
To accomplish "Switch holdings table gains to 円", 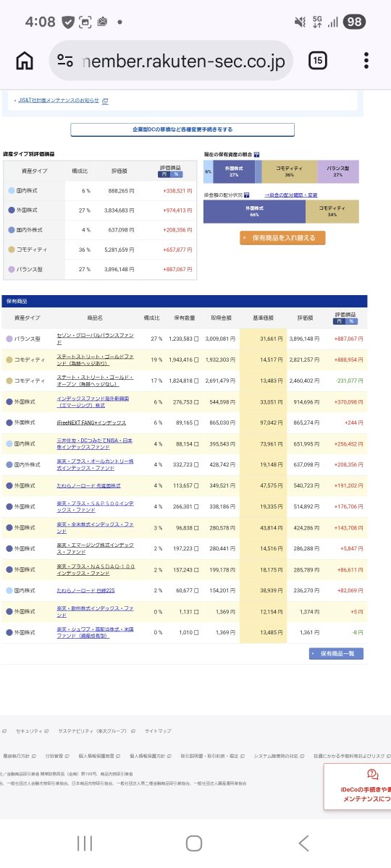I will coord(340,321).
